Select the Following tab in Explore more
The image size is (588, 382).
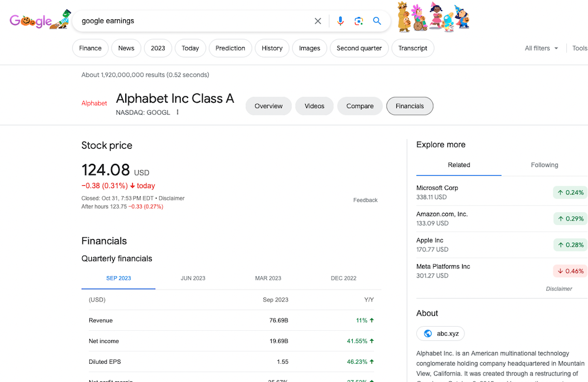coord(544,165)
